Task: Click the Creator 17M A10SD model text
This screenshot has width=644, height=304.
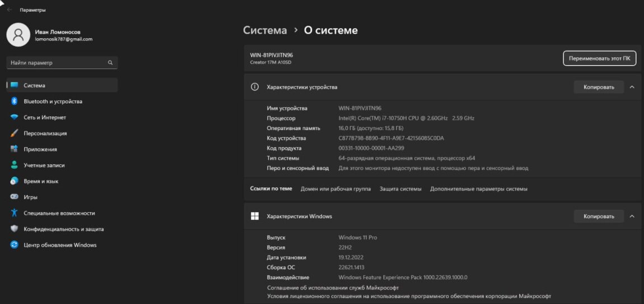Action: [x=270, y=62]
